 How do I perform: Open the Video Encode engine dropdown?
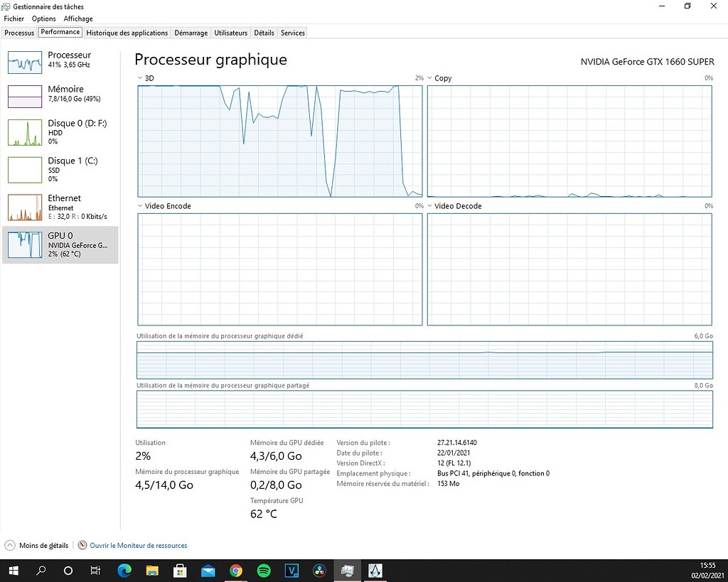140,206
